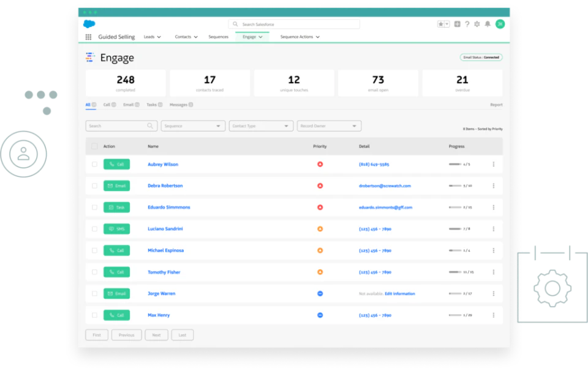This screenshot has height=371, width=588.
Task: Open Edit Information link for Jorge Warren
Action: click(x=401, y=293)
